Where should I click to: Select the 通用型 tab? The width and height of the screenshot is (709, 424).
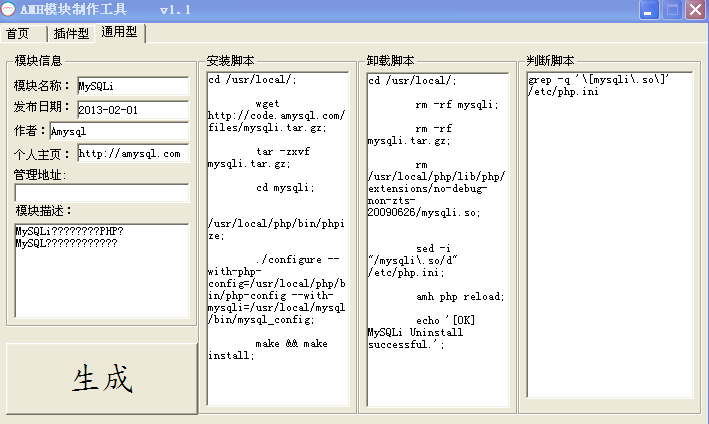click(x=121, y=33)
